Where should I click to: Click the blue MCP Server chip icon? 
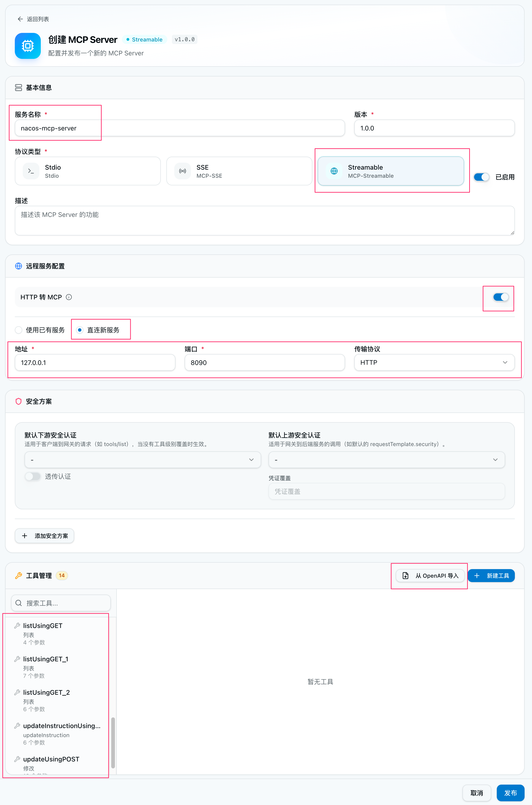pyautogui.click(x=28, y=45)
